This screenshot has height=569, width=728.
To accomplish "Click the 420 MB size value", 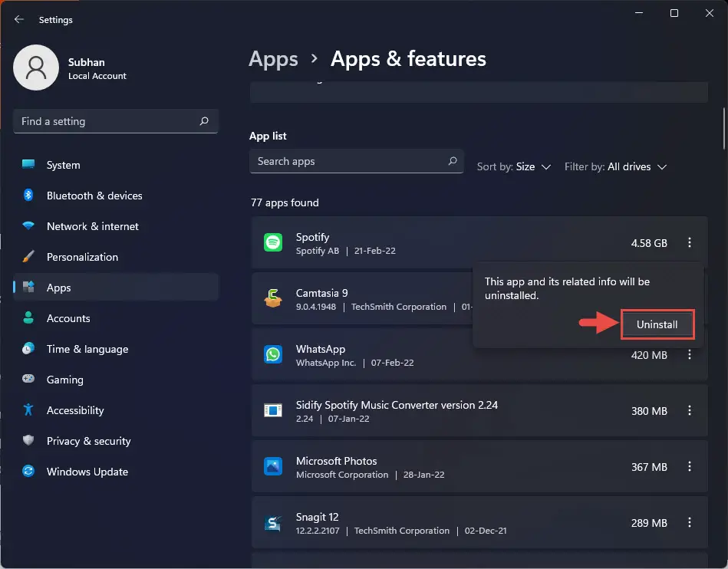I will pyautogui.click(x=649, y=355).
